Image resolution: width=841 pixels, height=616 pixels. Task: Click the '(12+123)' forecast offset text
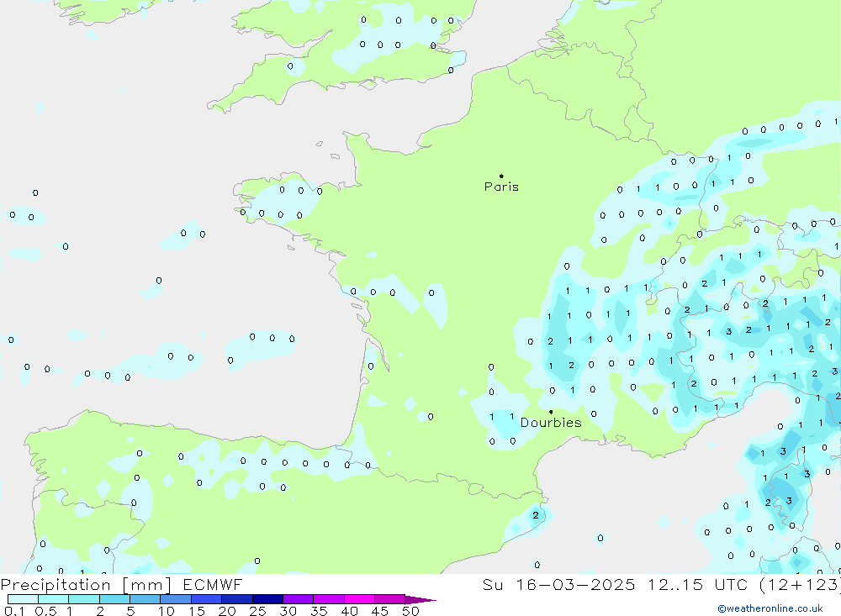click(801, 584)
